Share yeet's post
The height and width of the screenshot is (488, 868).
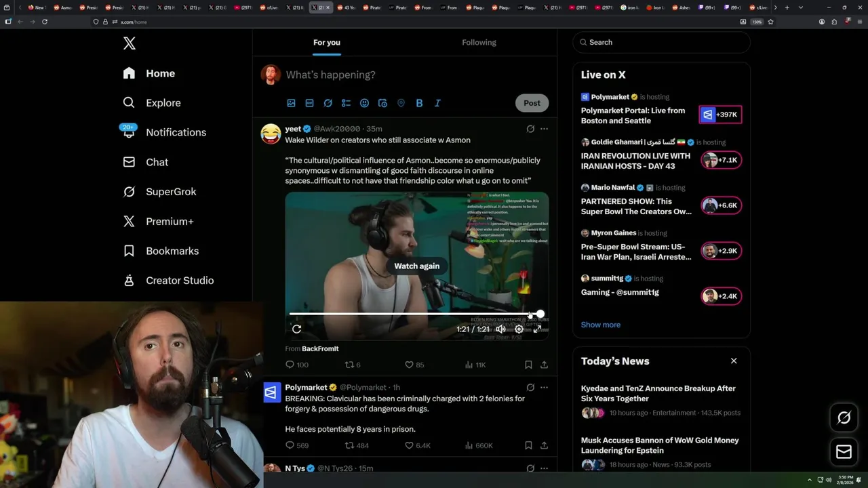pyautogui.click(x=544, y=365)
